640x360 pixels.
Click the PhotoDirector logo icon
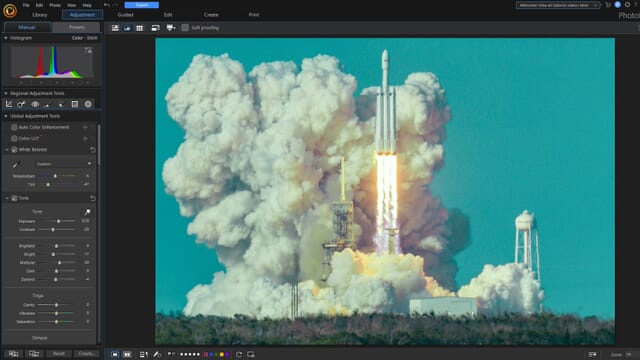tap(10, 11)
